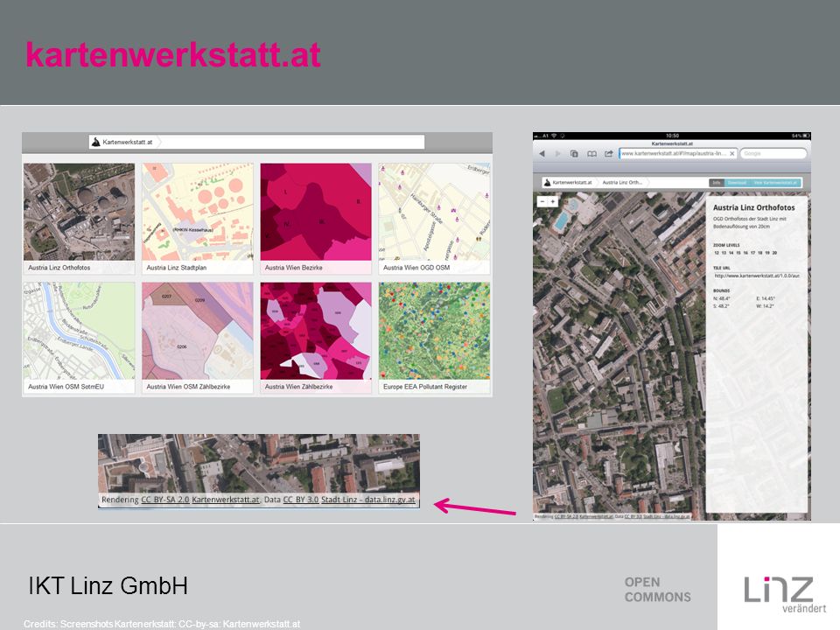Click the Linz verändert logo
This screenshot has height=630, width=840.
(785, 593)
